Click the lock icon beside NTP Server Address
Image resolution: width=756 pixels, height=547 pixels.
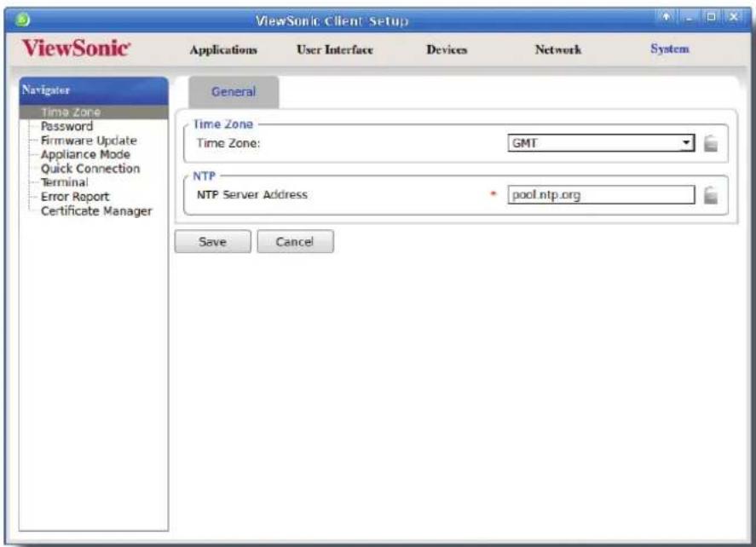(x=711, y=195)
